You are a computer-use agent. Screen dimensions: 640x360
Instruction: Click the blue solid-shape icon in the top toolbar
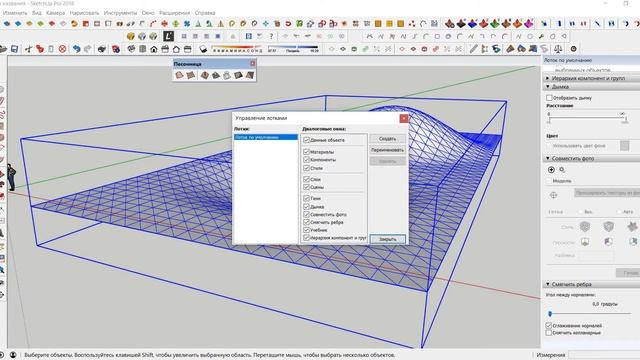click(x=472, y=24)
